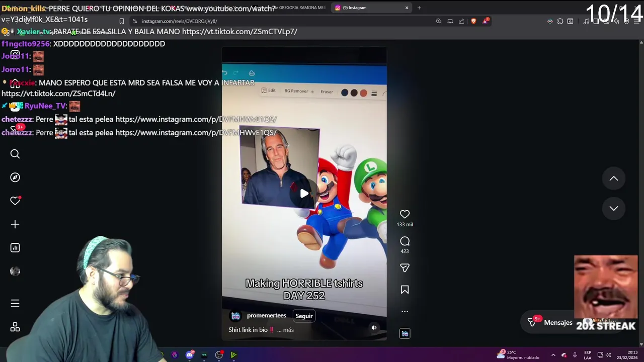
Task: Open the More hamburger menu in sidebar
Action: 15,304
